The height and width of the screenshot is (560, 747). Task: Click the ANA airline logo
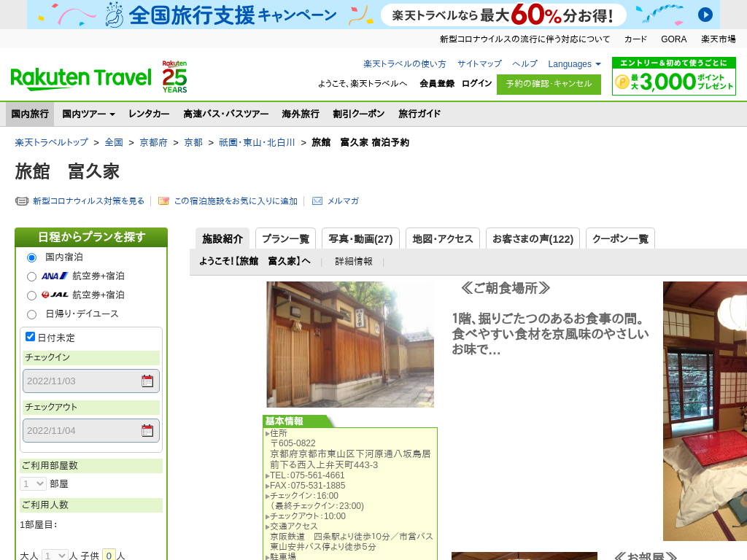[x=54, y=276]
